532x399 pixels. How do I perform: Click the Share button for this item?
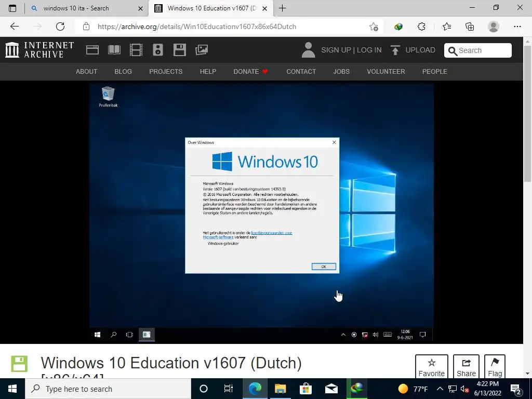tap(466, 366)
